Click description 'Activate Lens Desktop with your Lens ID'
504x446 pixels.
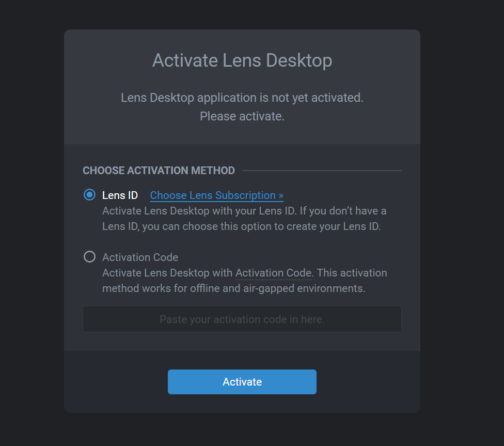[199, 211]
